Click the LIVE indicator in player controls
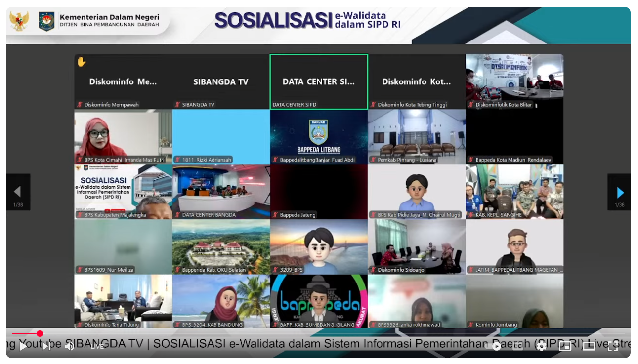This screenshot has height=364, width=638. 97,346
